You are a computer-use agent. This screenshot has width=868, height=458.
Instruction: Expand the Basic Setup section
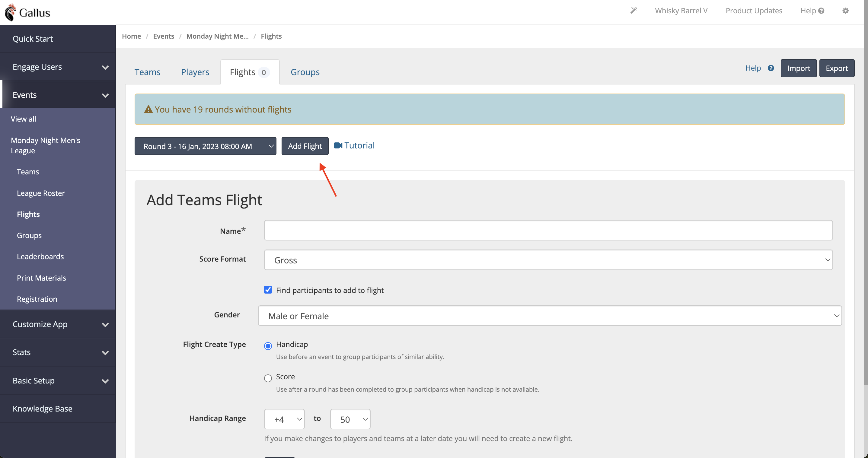(58, 380)
